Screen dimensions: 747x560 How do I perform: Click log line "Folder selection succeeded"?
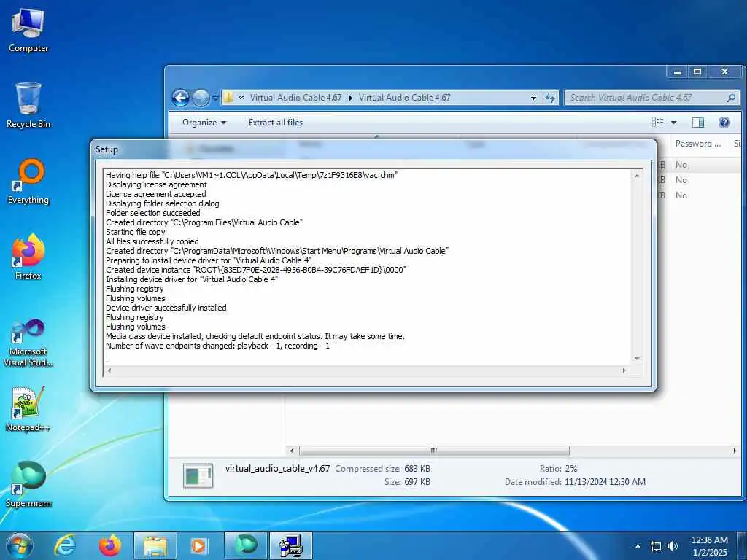click(x=153, y=213)
